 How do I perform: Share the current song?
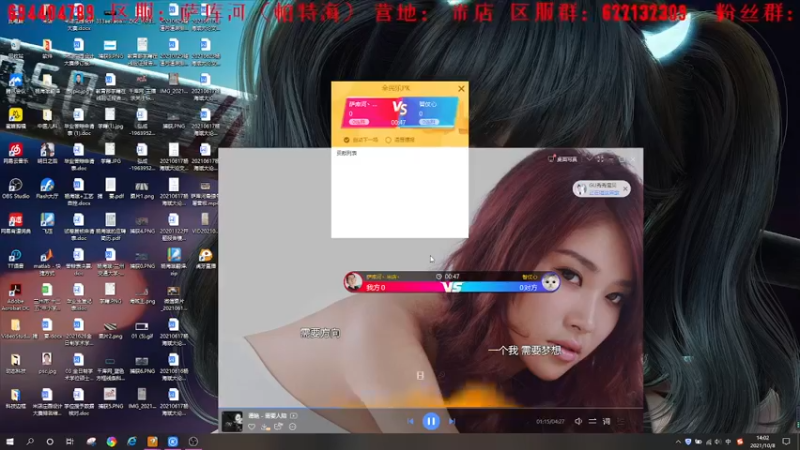coord(279,427)
